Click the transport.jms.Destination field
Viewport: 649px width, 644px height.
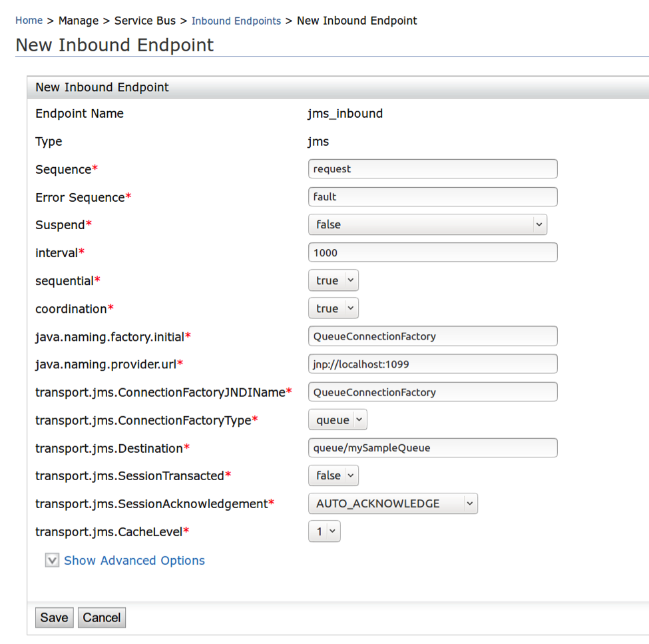(x=433, y=448)
